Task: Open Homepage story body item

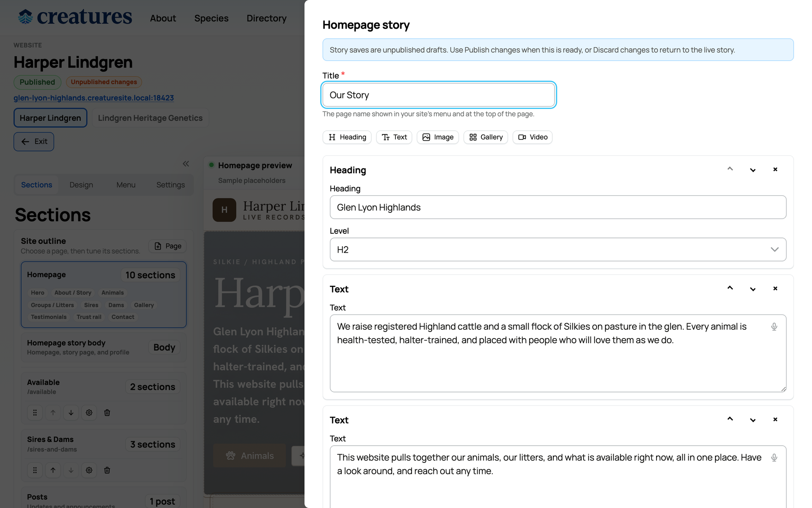Action: tap(104, 347)
